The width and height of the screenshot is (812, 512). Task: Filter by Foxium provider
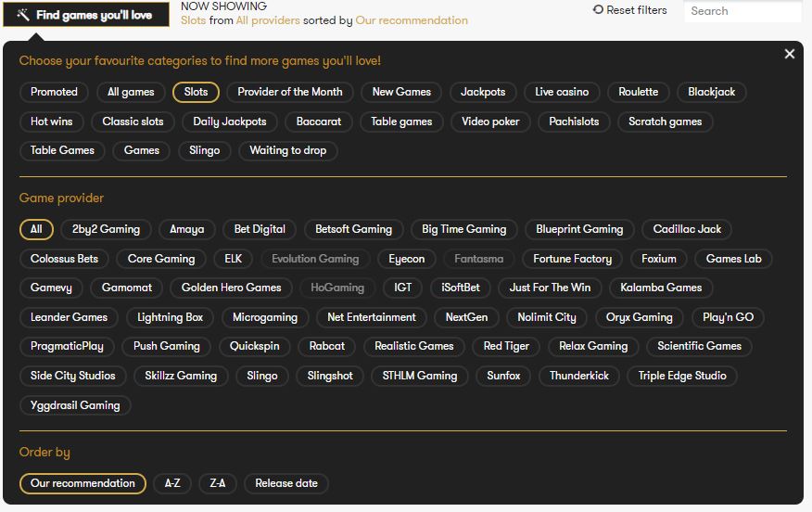pos(659,259)
